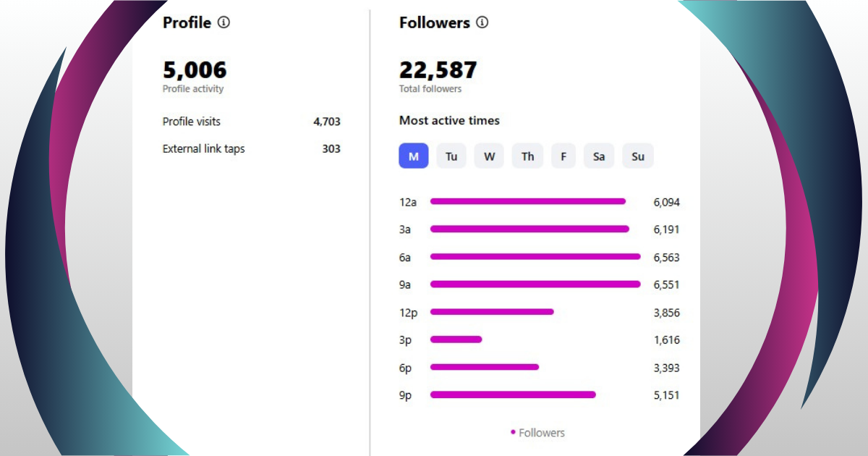Select the Sunday day tab
The height and width of the screenshot is (456, 868).
pos(637,156)
